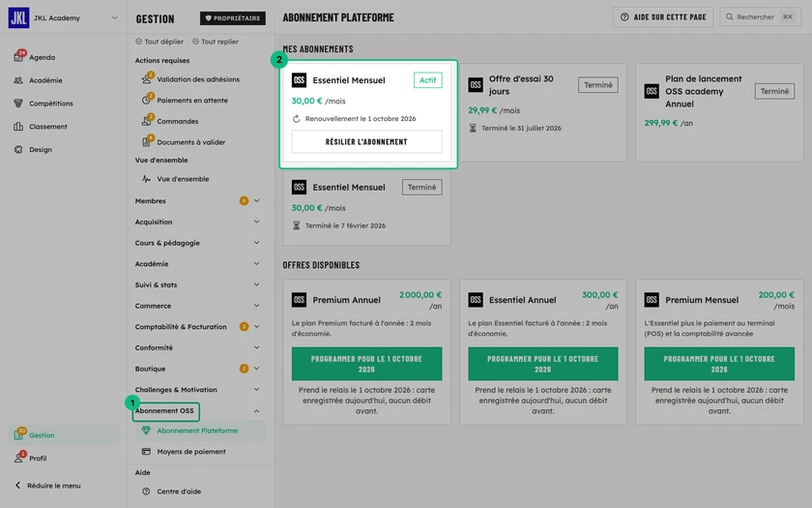Open Paiements en attente

[192, 100]
